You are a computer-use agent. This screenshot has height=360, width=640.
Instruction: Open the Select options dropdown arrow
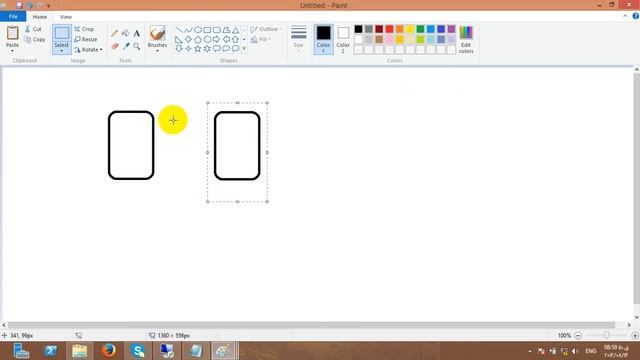[x=62, y=51]
